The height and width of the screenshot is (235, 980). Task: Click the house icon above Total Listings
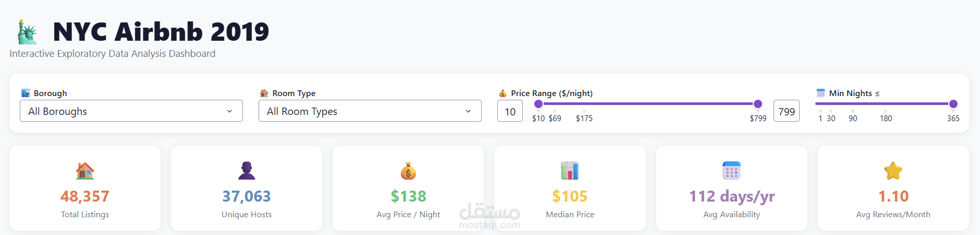tap(85, 171)
